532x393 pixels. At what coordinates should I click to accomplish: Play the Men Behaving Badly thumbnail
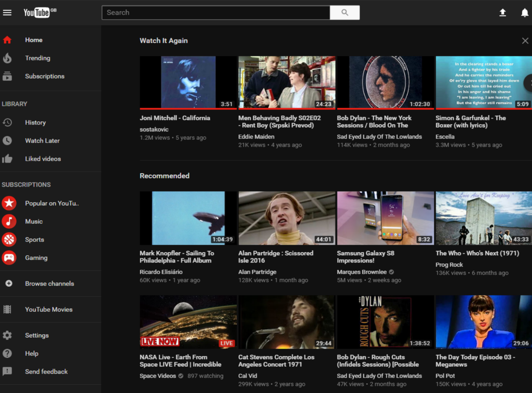pyautogui.click(x=287, y=82)
